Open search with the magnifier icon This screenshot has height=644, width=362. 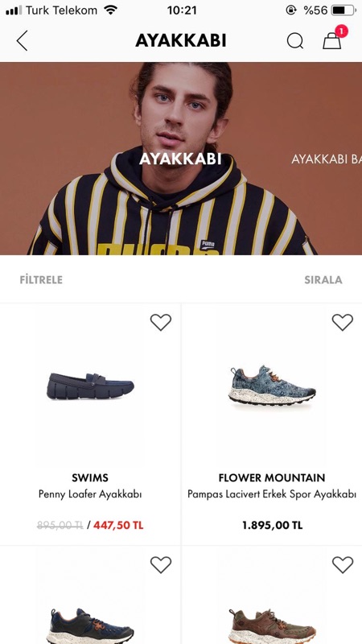294,41
